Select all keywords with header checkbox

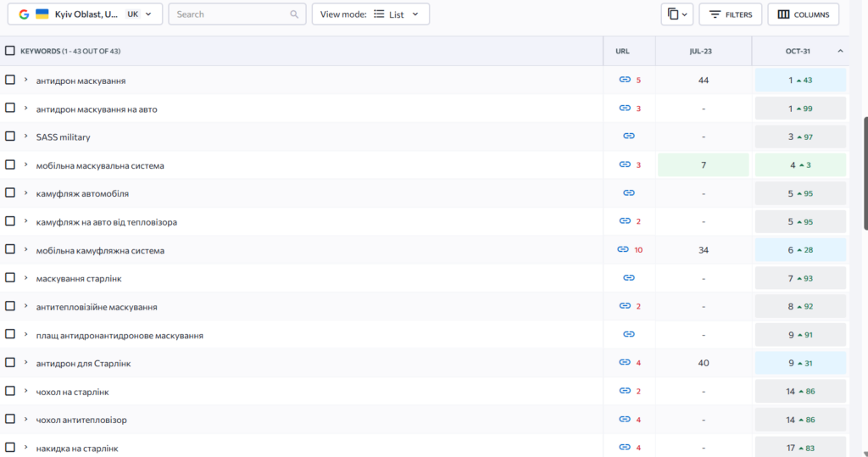(x=10, y=51)
